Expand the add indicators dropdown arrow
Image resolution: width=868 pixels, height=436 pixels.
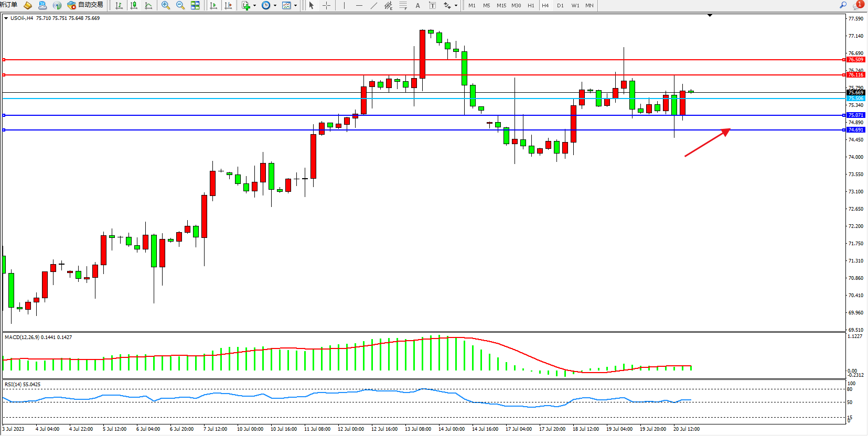[254, 6]
